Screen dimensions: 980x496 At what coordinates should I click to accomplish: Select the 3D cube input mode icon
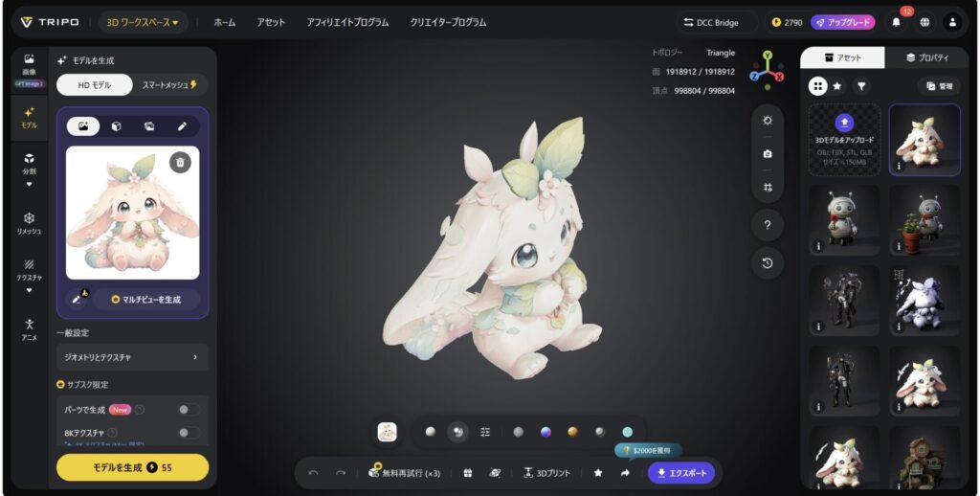[116, 126]
